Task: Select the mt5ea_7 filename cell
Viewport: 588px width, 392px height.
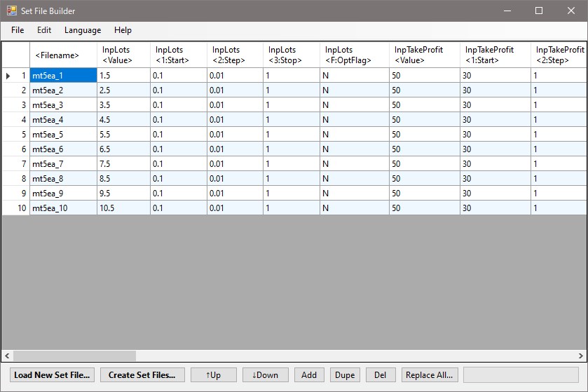Action: 63,163
